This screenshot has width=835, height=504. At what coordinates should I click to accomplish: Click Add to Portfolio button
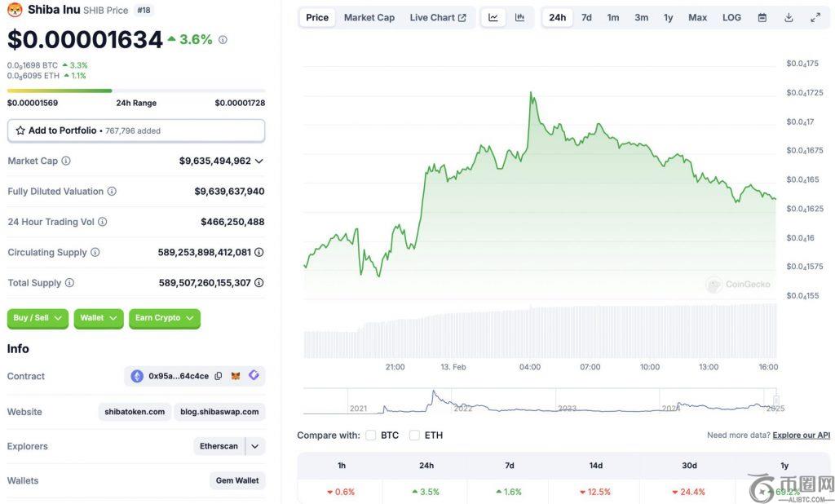pyautogui.click(x=136, y=130)
